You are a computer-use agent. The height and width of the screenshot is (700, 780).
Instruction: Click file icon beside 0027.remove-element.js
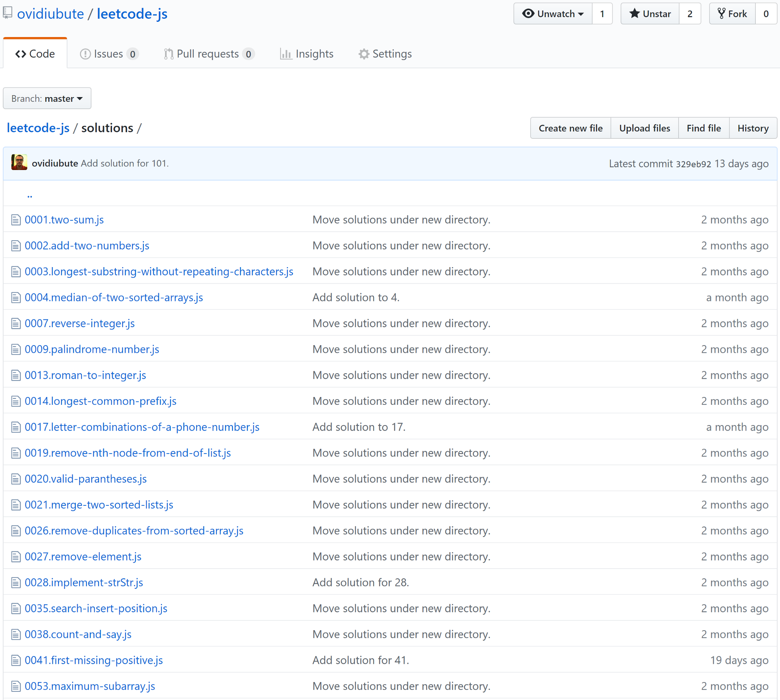point(16,557)
